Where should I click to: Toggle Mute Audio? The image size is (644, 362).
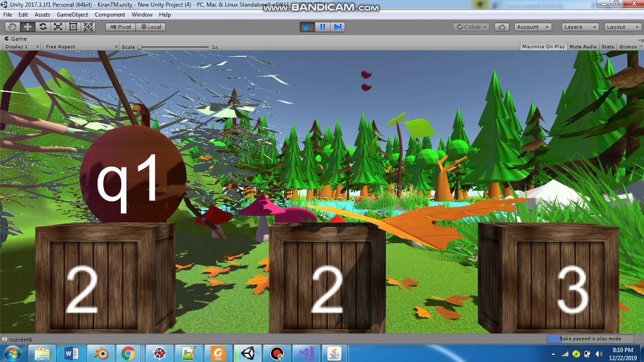tap(583, 47)
